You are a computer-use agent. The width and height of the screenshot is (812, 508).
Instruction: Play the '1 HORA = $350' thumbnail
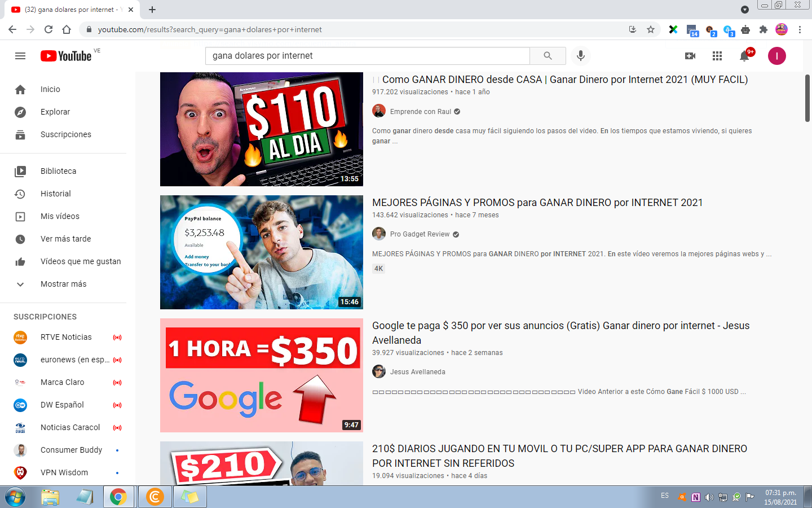click(x=262, y=375)
